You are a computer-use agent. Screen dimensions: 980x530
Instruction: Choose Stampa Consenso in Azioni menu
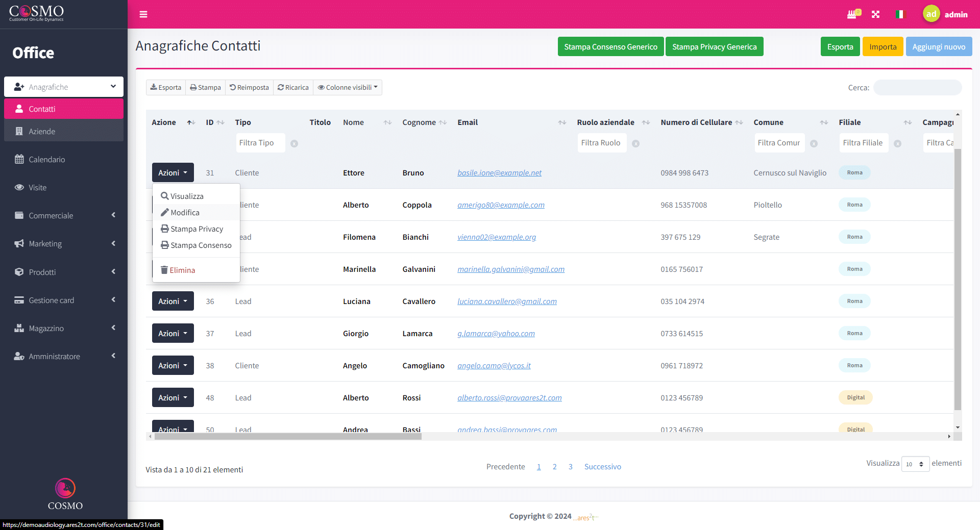[x=196, y=245]
